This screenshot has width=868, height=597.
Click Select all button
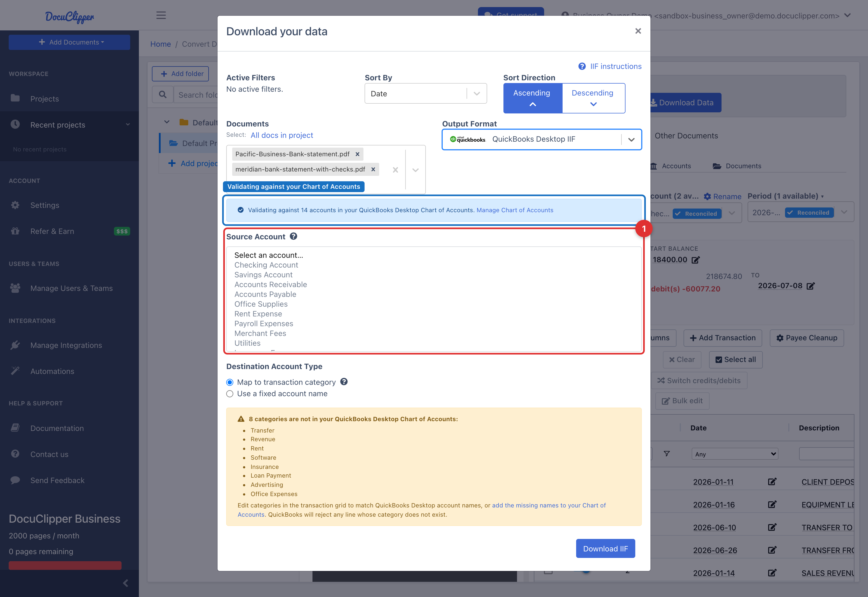736,360
